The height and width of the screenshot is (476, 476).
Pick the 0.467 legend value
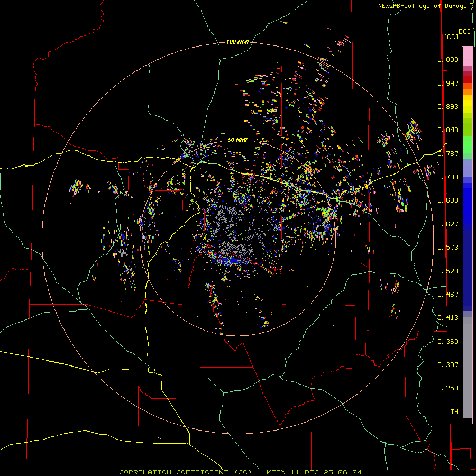[x=448, y=295]
